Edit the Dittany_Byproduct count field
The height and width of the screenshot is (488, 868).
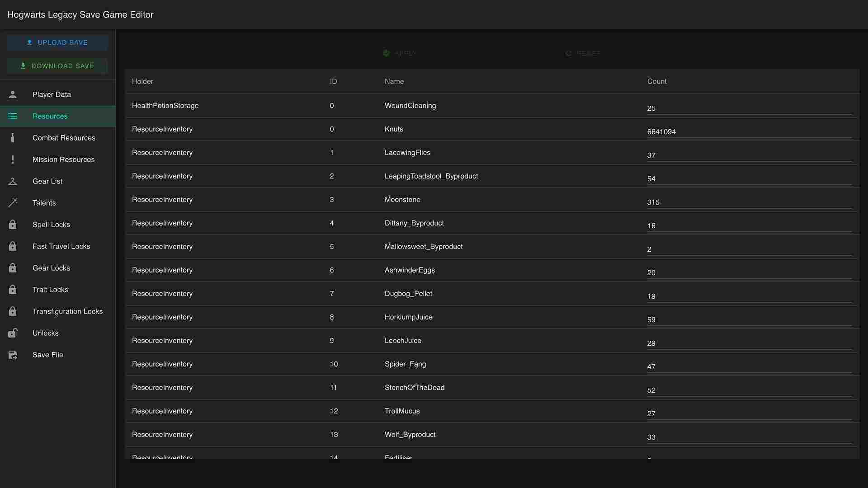point(749,225)
